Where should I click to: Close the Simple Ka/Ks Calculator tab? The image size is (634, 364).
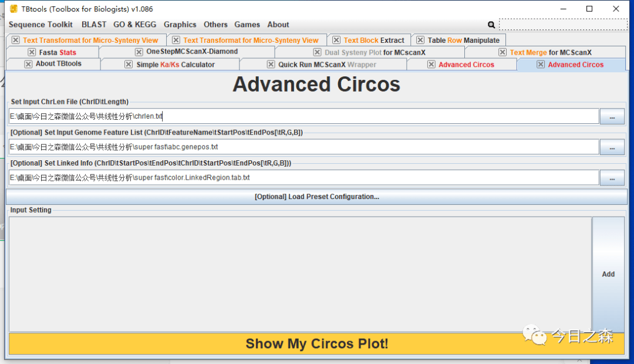pos(129,65)
